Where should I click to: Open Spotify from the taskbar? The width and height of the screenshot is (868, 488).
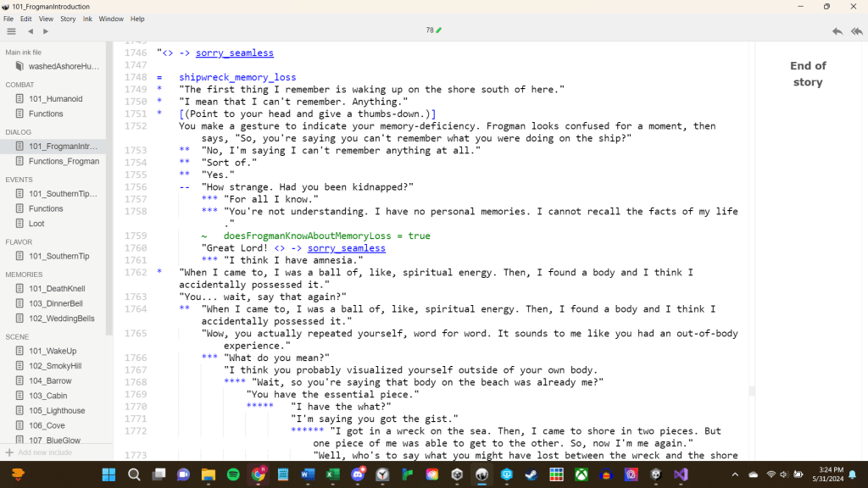click(233, 474)
